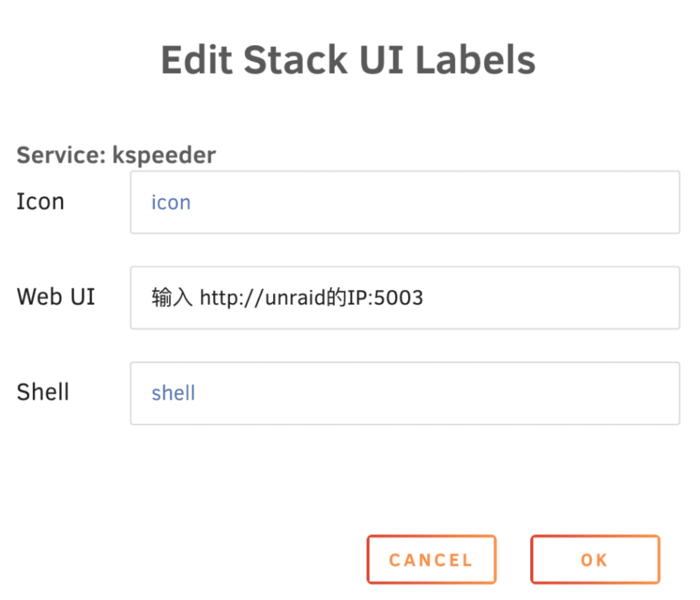Click the blue "shell" placeholder text

click(x=173, y=393)
